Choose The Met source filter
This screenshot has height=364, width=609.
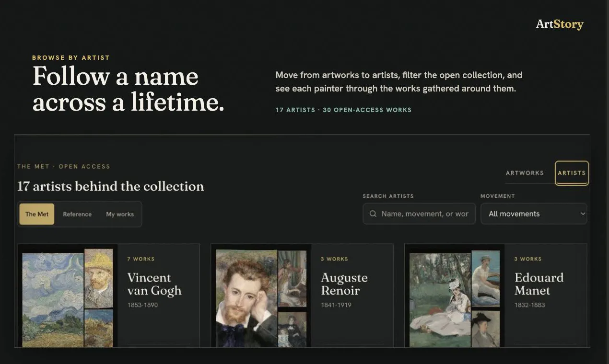click(37, 214)
